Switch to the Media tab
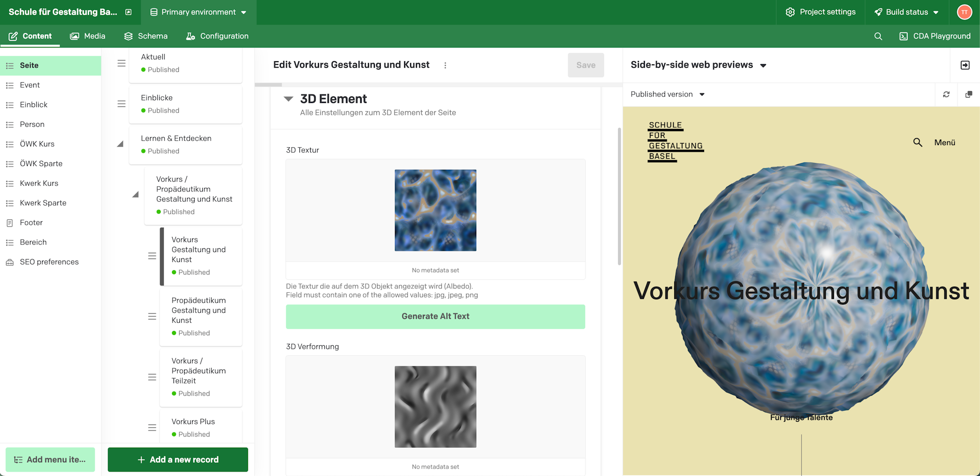Viewport: 980px width, 476px height. coord(88,36)
